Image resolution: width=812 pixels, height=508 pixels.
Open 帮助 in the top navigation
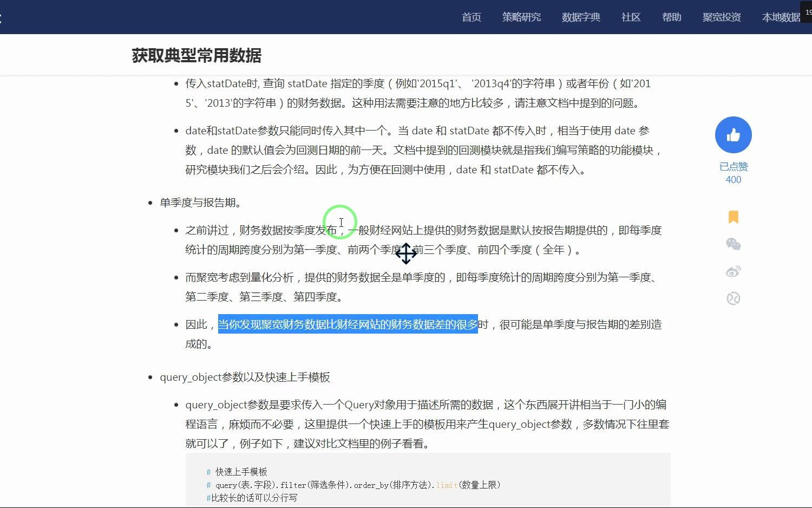tap(671, 17)
